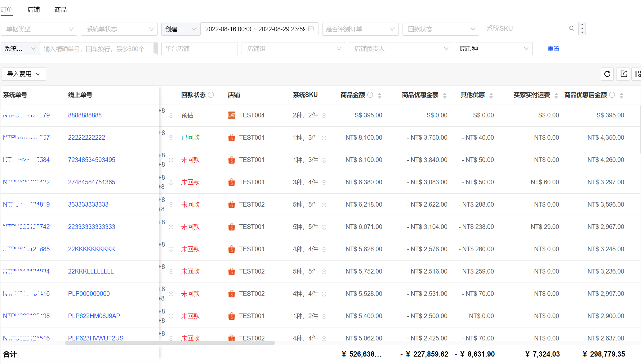This screenshot has height=364, width=641.
Task: Sort by the 买家实付运费 column arrows
Action: click(x=556, y=95)
